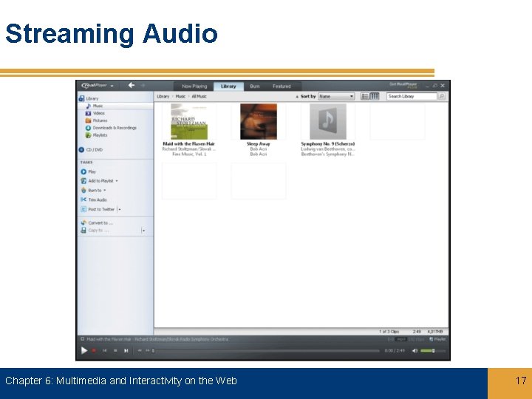Click the Sleep Away track title
This screenshot has height=399, width=532.
point(259,144)
